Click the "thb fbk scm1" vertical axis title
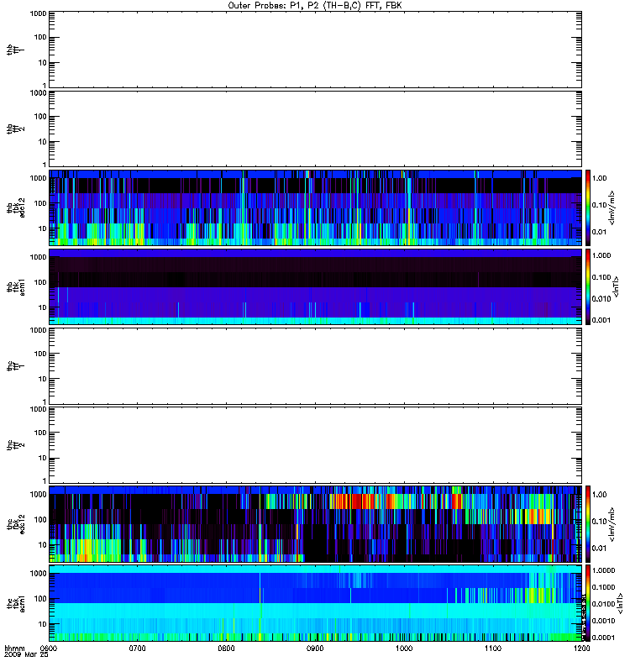The image size is (630, 672). pos(15,286)
